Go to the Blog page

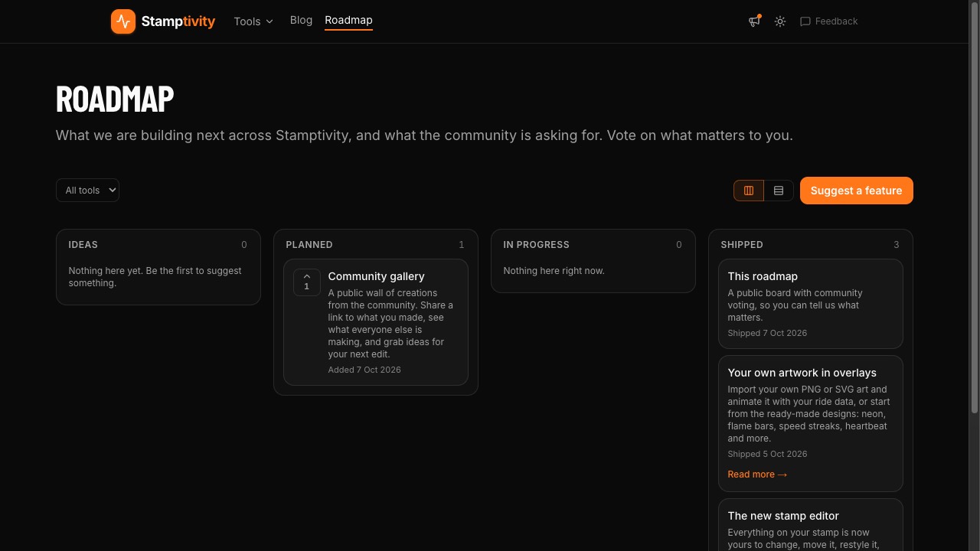(x=301, y=20)
